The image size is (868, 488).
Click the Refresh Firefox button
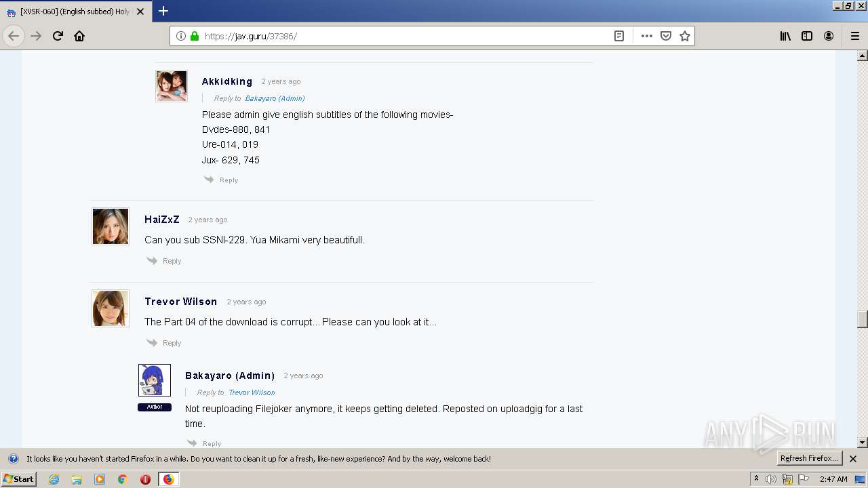tap(810, 458)
